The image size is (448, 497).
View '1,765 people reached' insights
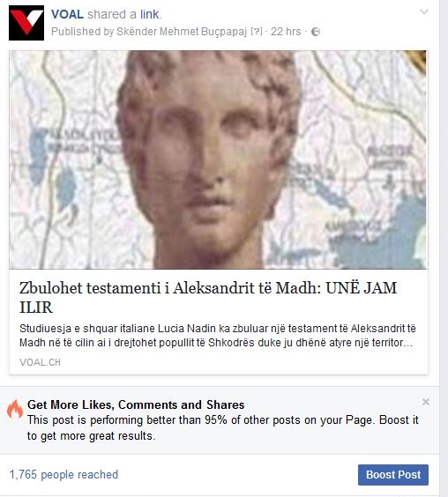[x=63, y=474]
